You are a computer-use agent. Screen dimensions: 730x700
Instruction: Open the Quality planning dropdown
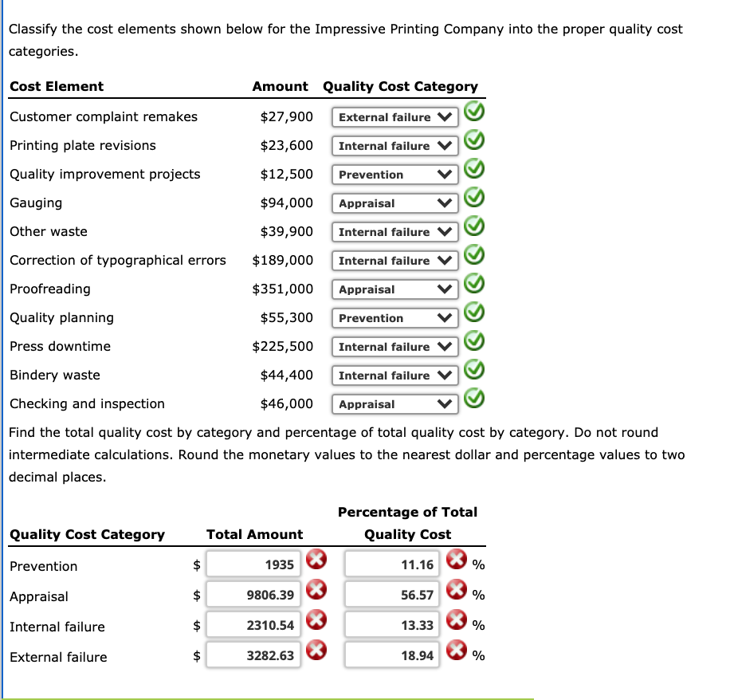394,317
